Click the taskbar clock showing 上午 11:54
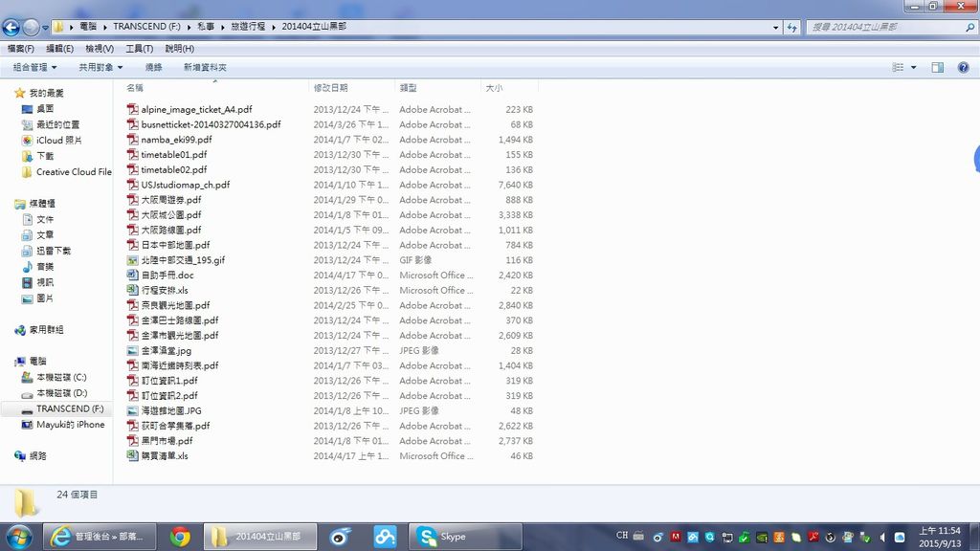 point(940,537)
